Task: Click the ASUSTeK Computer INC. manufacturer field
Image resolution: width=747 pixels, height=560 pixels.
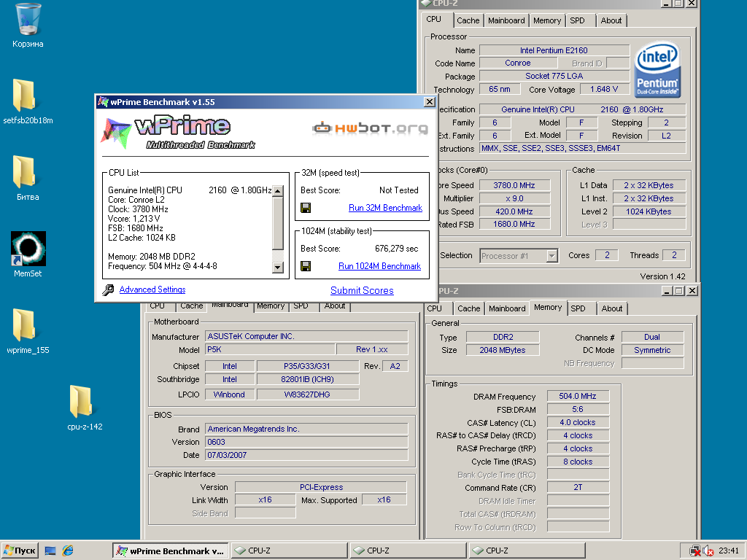Action: (x=306, y=336)
